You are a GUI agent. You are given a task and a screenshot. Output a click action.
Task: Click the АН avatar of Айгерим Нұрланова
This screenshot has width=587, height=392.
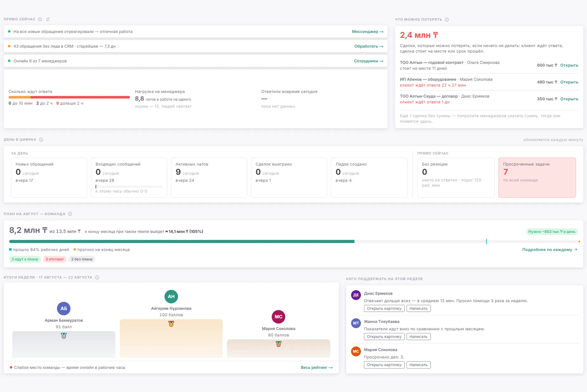pyautogui.click(x=171, y=297)
